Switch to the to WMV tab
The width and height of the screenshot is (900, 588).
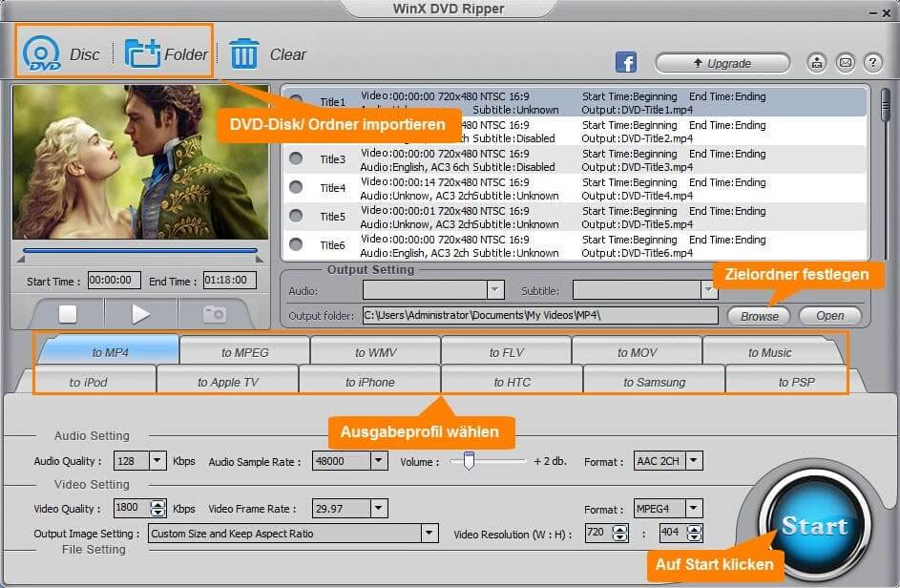point(376,352)
